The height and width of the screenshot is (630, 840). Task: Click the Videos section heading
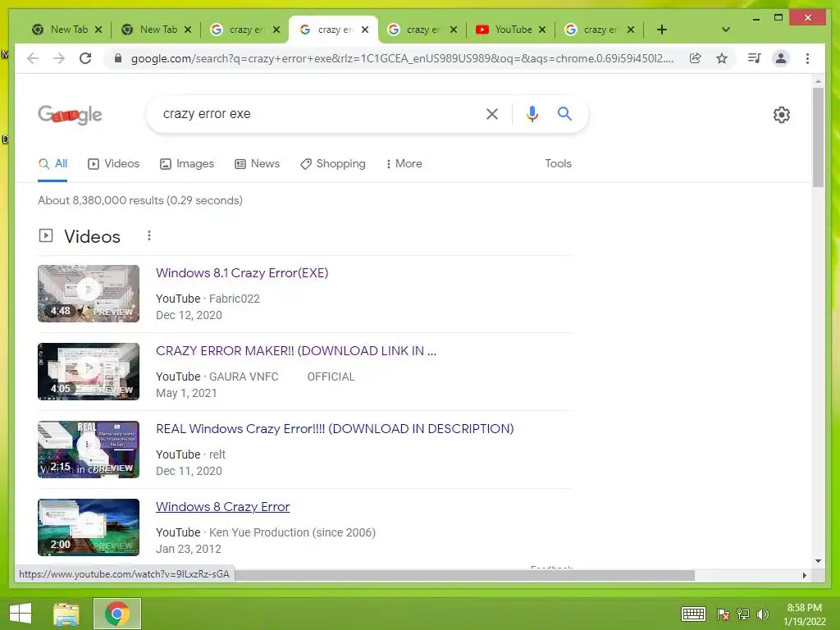(92, 236)
